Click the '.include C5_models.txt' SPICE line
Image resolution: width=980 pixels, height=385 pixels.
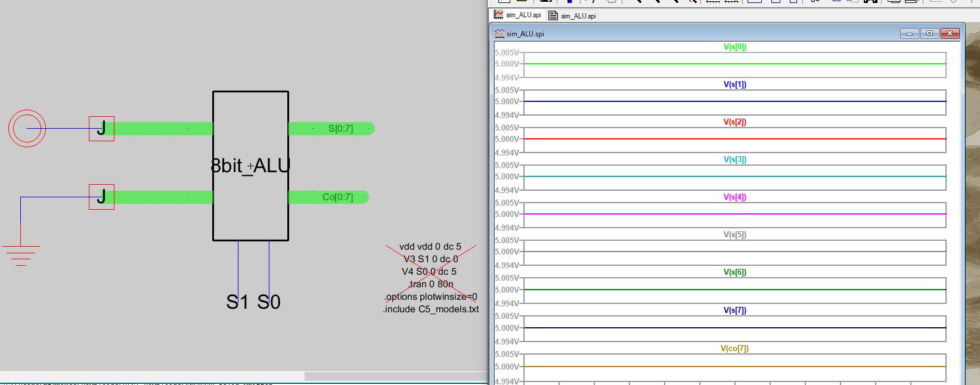(431, 309)
